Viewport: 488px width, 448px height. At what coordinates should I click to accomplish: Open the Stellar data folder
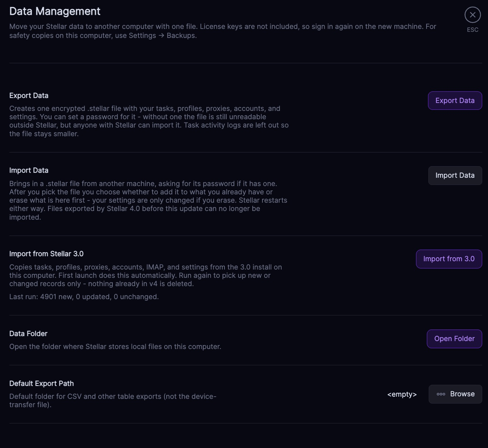(454, 339)
